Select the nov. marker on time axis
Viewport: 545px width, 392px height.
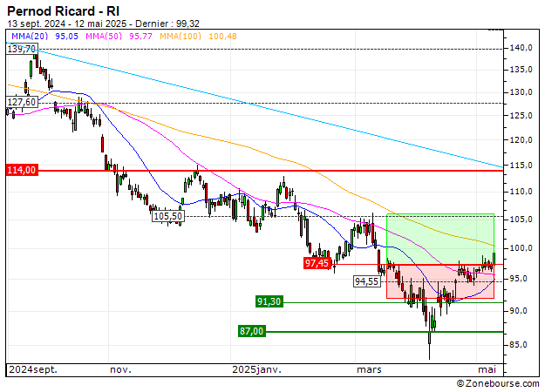pos(120,369)
